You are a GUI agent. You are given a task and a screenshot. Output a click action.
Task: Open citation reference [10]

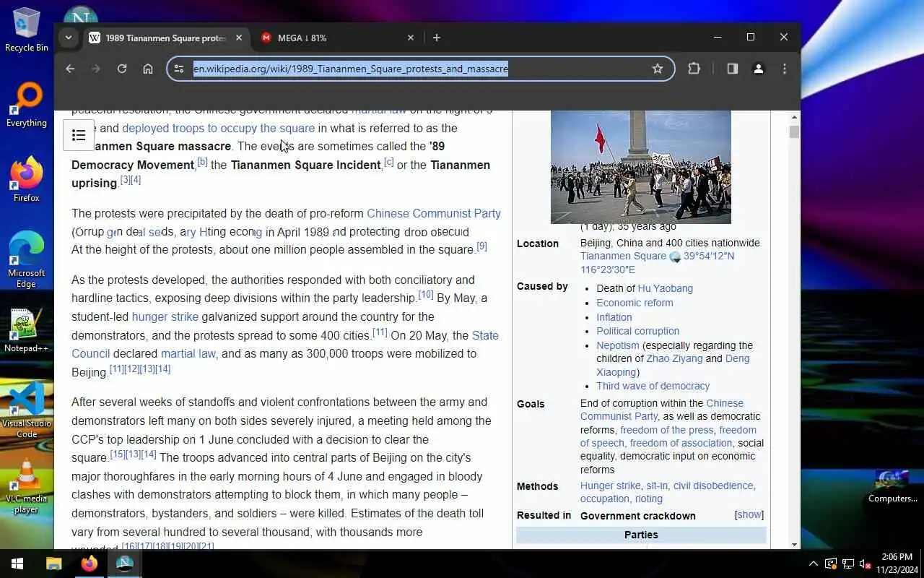tap(426, 295)
